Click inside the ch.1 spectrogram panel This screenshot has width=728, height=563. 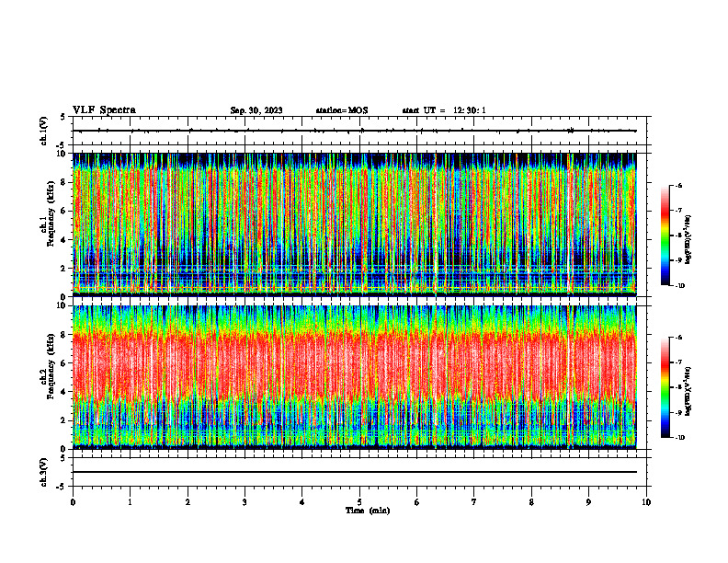pyautogui.click(x=355, y=224)
